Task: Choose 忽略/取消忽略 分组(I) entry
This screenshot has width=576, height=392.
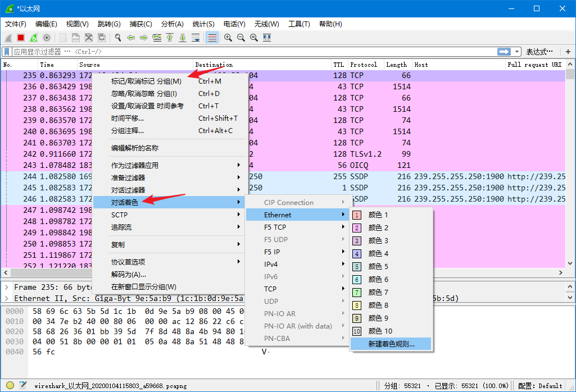Action: coord(169,94)
